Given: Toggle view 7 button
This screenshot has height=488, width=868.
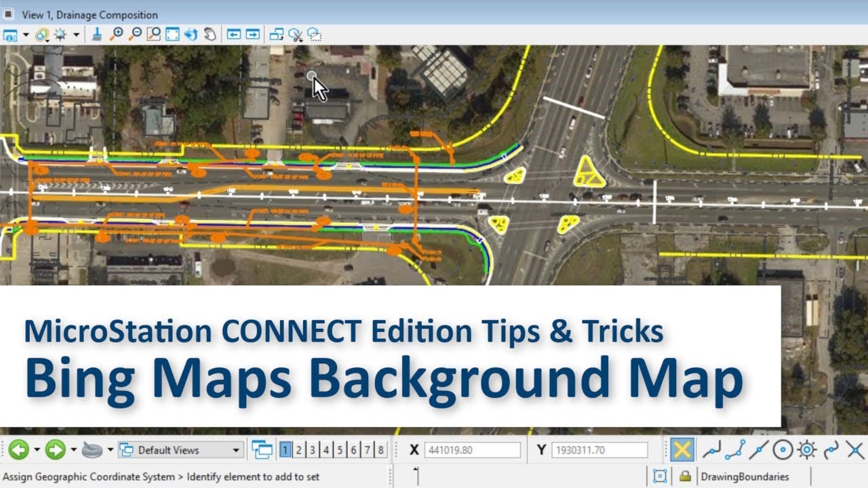Looking at the screenshot, I should click(x=367, y=450).
